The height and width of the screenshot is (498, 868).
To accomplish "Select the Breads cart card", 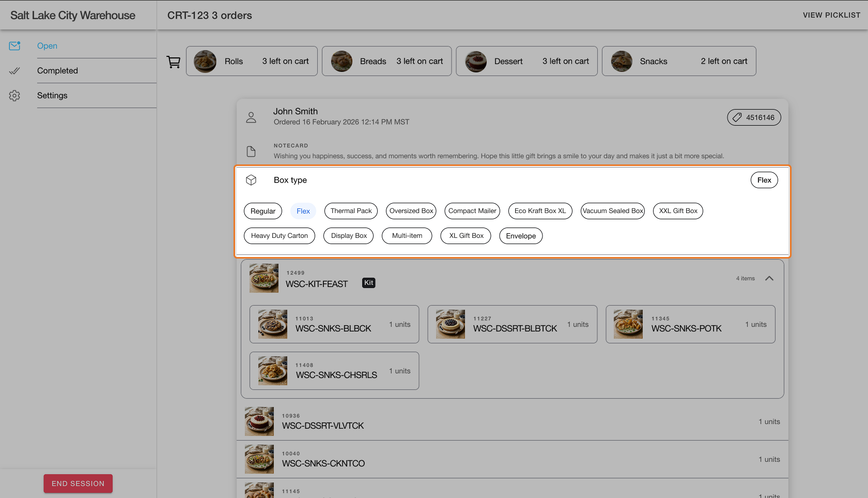I will click(x=386, y=61).
